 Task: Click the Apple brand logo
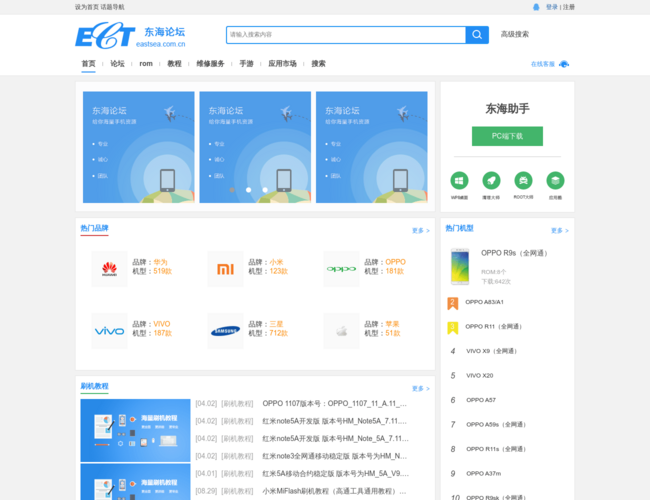point(341,331)
